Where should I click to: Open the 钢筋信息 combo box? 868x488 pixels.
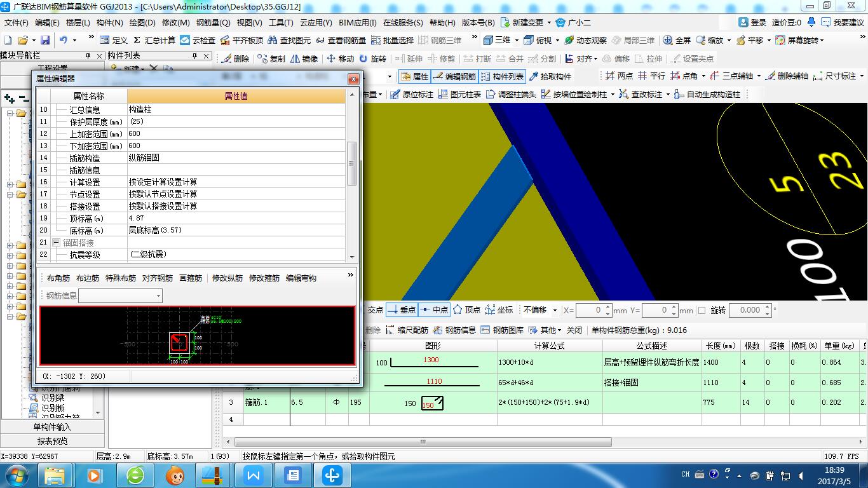(x=120, y=295)
